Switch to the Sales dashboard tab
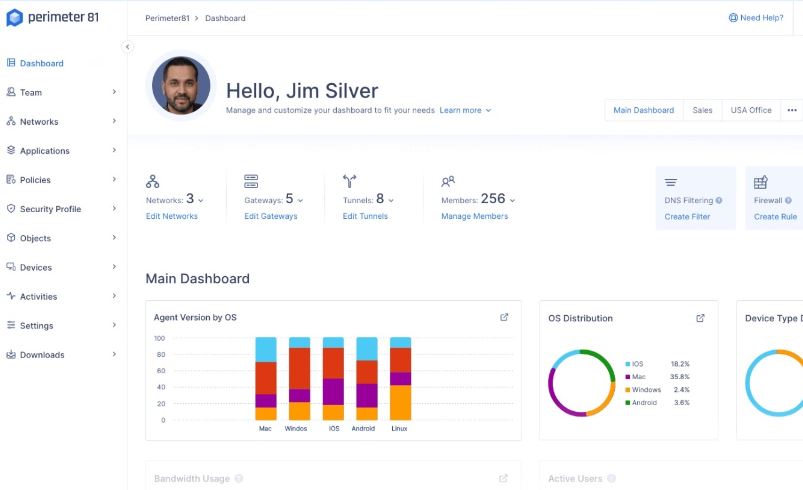The width and height of the screenshot is (803, 490). [x=702, y=111]
